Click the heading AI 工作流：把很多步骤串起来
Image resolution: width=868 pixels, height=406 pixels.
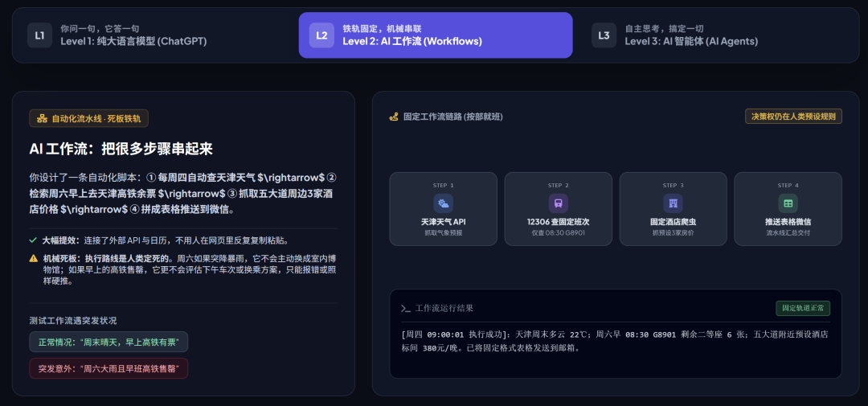tap(121, 149)
